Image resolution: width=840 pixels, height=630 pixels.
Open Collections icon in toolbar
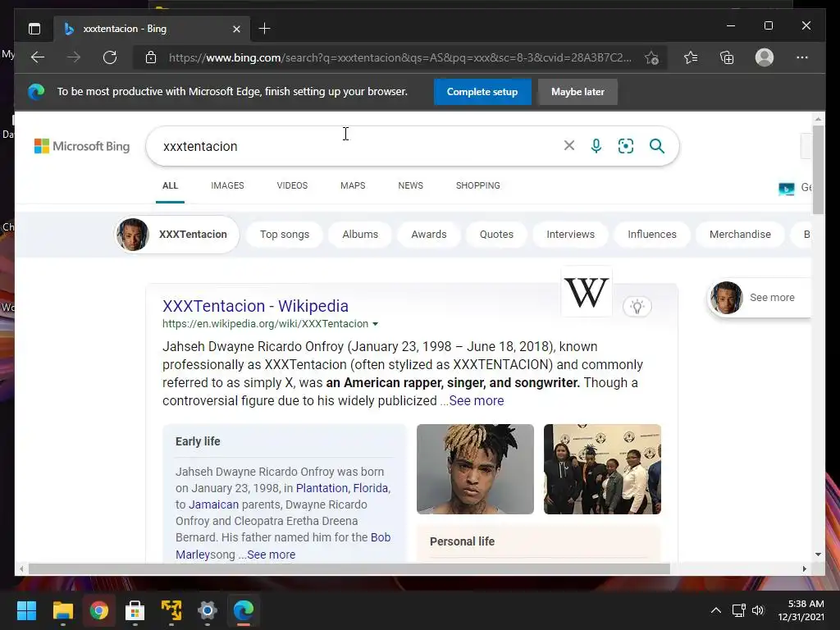(727, 57)
